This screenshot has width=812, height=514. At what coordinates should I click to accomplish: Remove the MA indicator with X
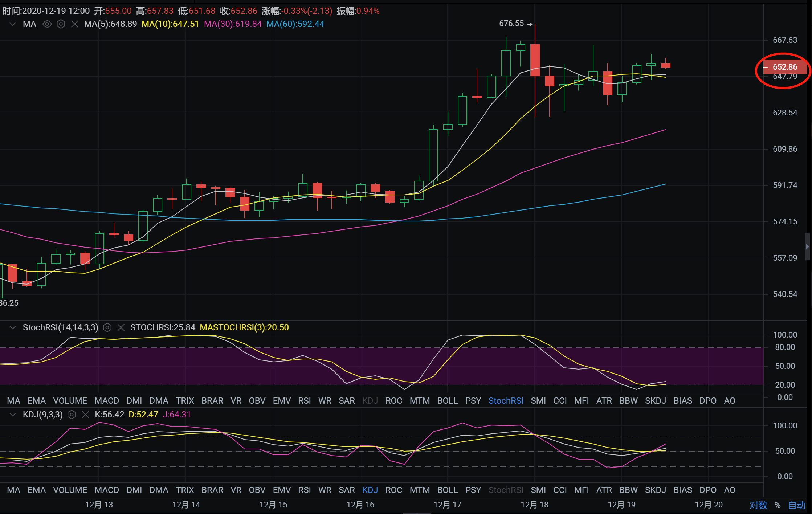point(75,24)
